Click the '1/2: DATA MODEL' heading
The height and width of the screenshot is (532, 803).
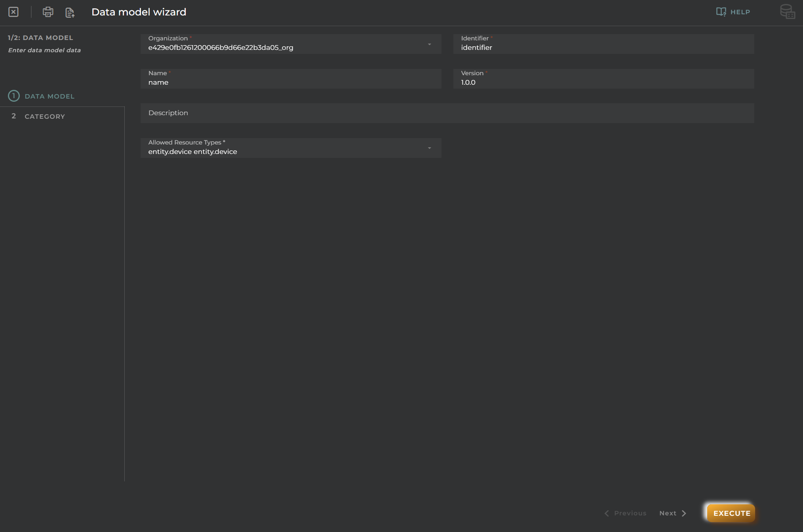point(40,38)
